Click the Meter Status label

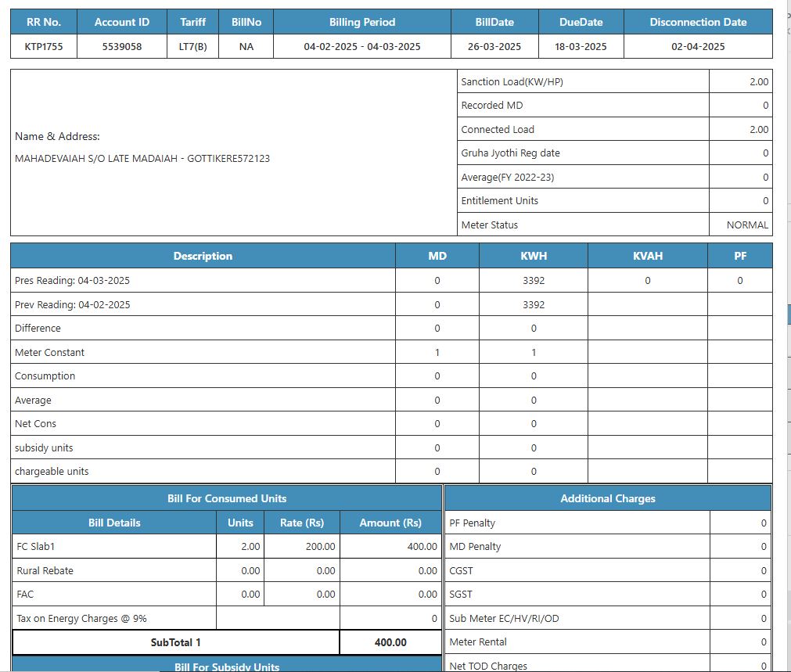489,225
